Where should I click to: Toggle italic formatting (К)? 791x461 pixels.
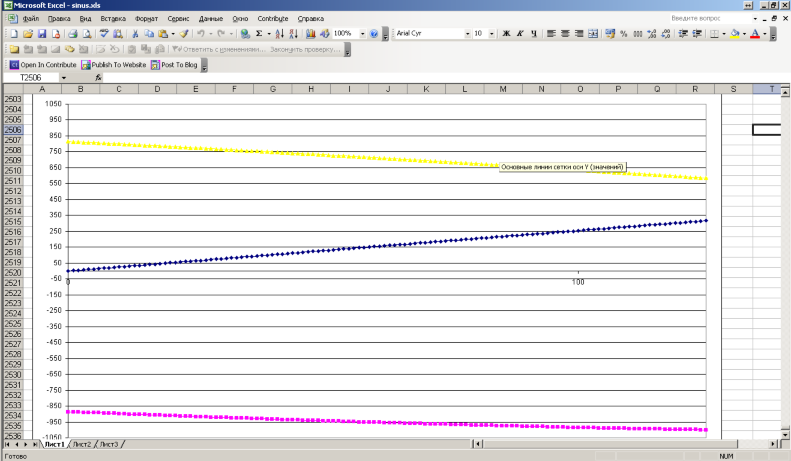(520, 34)
